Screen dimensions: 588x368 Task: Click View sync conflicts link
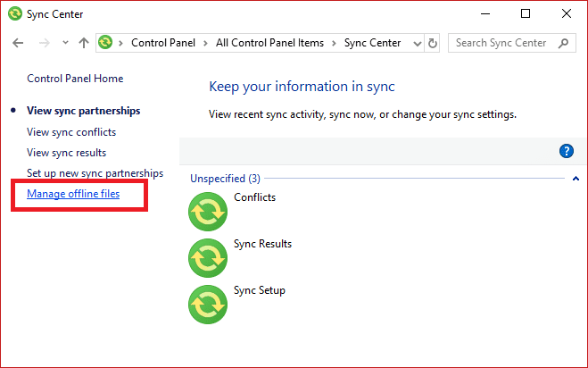coord(71,132)
